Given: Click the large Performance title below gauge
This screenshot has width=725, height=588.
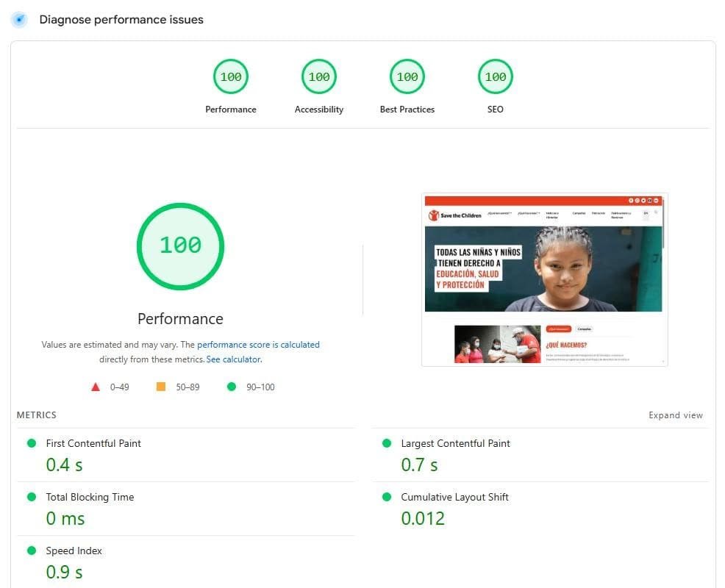Looking at the screenshot, I should tap(180, 319).
